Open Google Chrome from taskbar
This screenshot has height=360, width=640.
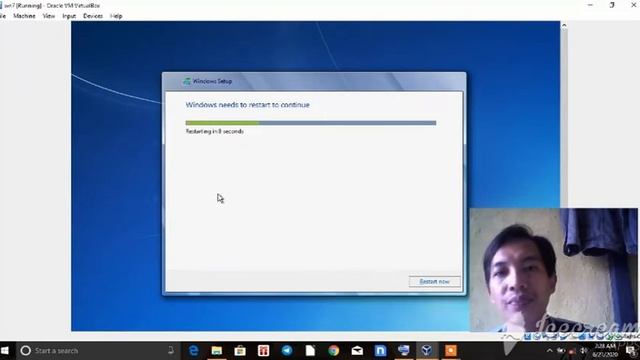pyautogui.click(x=333, y=351)
